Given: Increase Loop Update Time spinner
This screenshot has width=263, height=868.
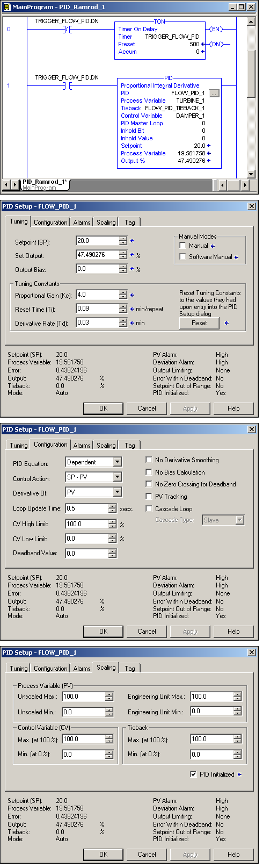Looking at the screenshot, I should pos(113,506).
